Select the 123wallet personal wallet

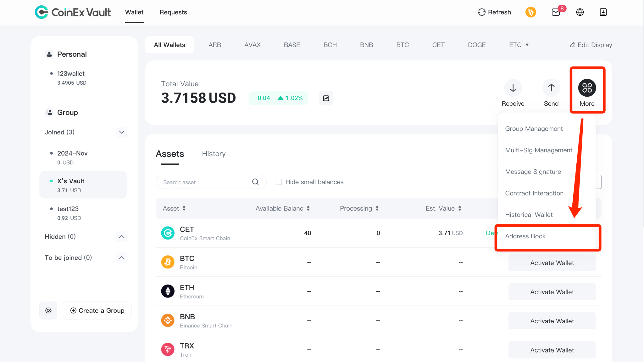[71, 78]
